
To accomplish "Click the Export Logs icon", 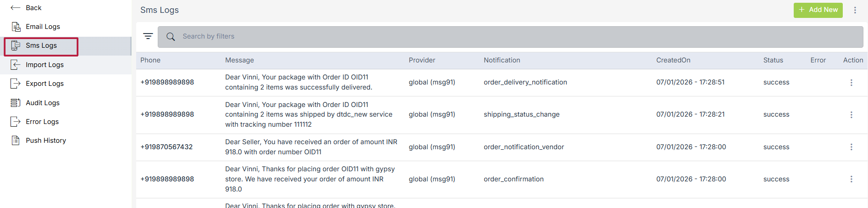I will (16, 84).
